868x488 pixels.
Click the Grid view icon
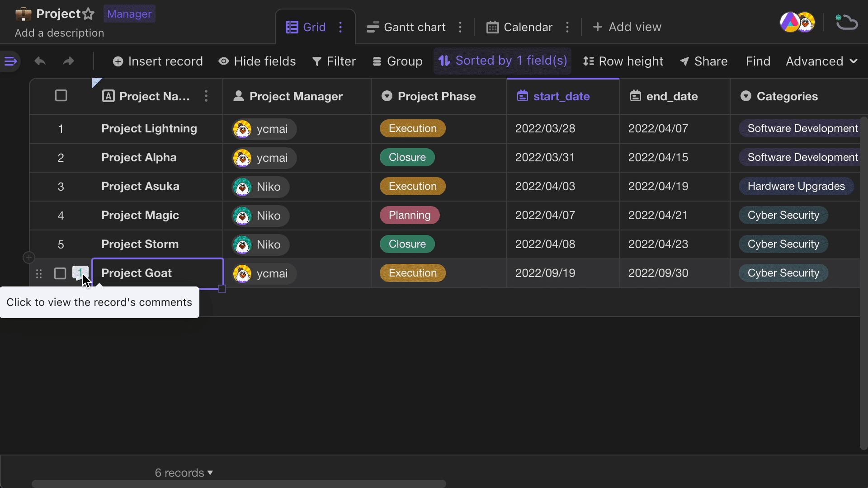click(x=292, y=26)
